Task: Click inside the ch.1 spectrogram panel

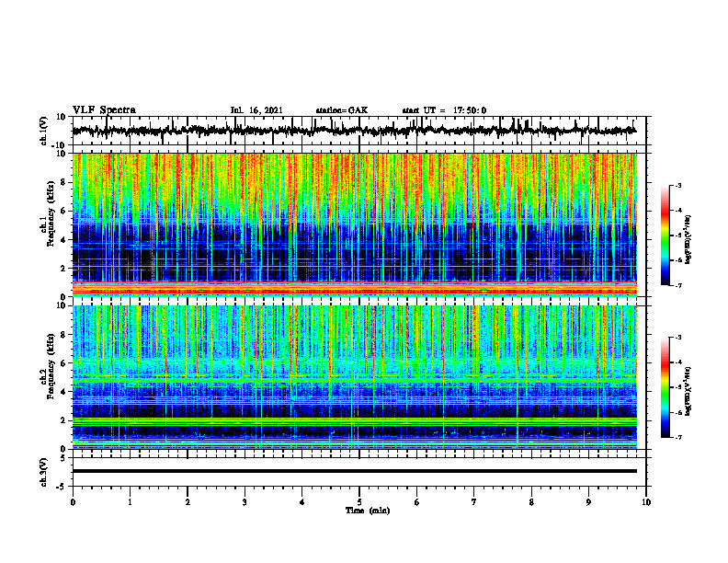Action: (355, 224)
